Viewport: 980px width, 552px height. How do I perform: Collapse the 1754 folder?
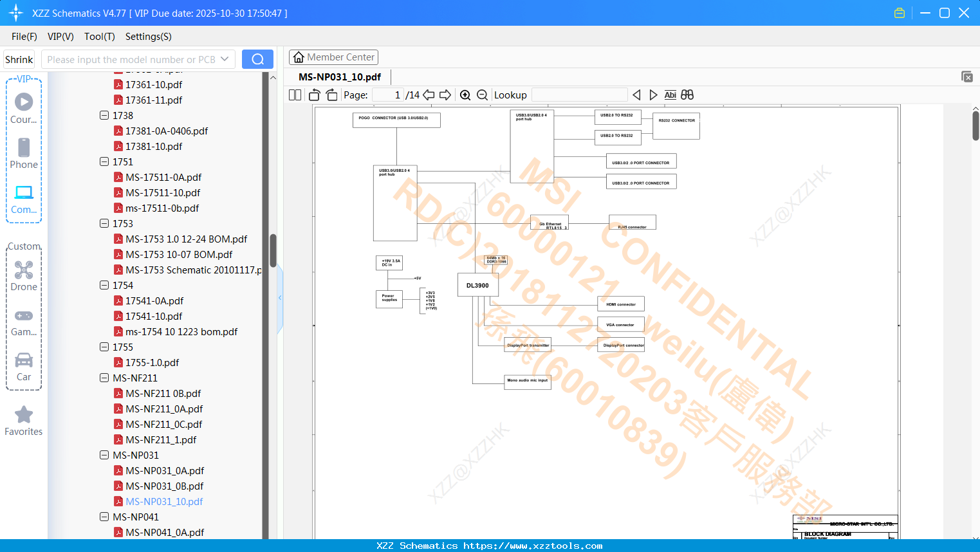[104, 285]
